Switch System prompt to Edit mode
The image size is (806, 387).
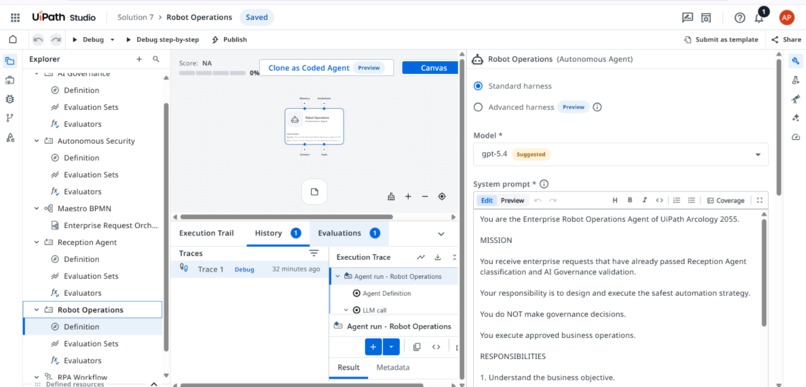[487, 200]
